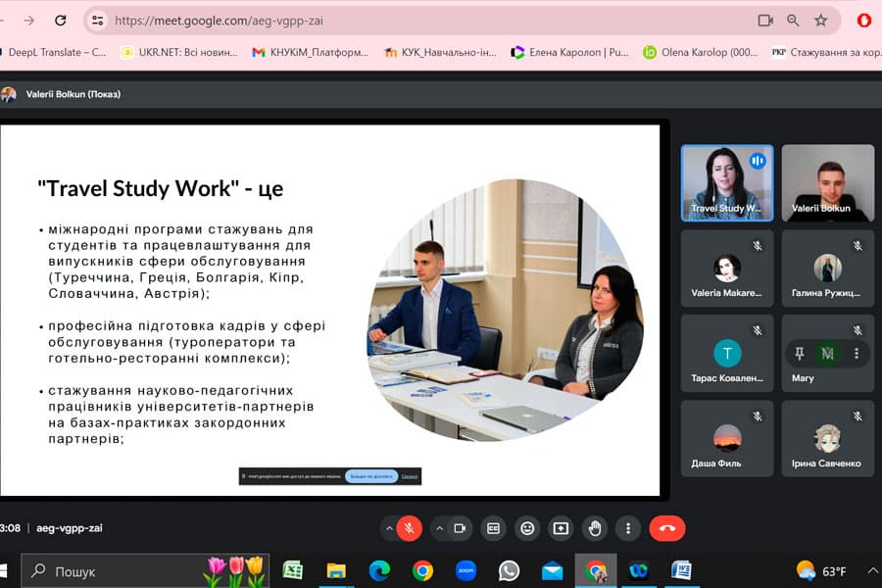Select the Valerii Bolkun video tile
The image size is (882, 588).
tap(827, 182)
